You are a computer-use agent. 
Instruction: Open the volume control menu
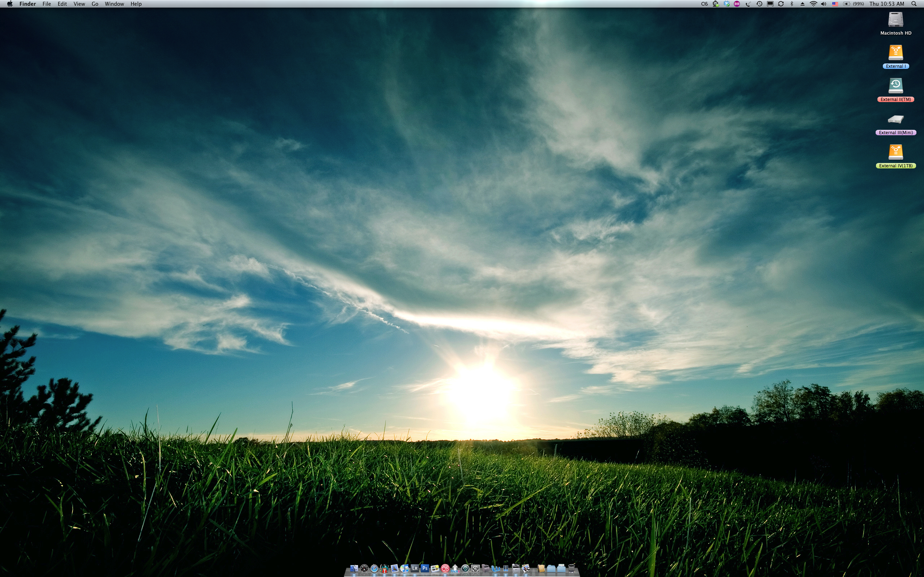824,4
